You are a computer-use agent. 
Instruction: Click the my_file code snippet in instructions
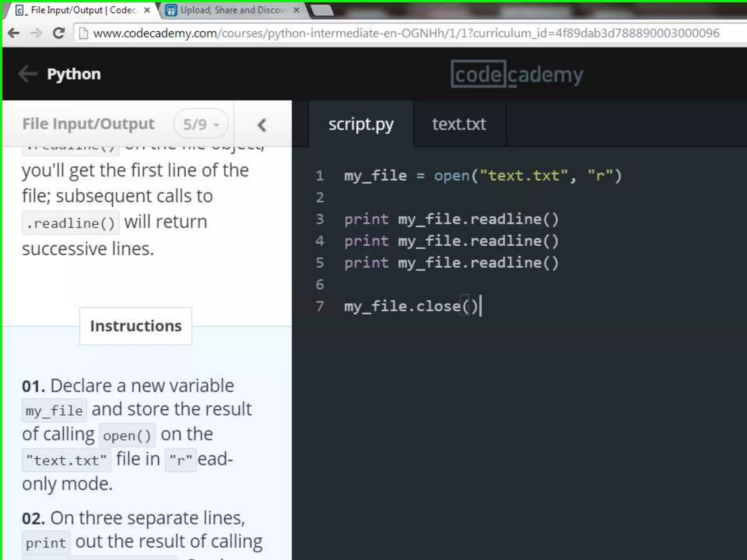click(54, 411)
